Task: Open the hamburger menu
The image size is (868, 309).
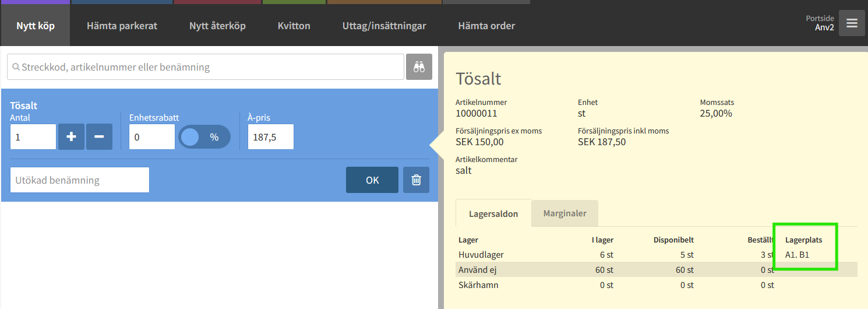Action: tap(852, 23)
